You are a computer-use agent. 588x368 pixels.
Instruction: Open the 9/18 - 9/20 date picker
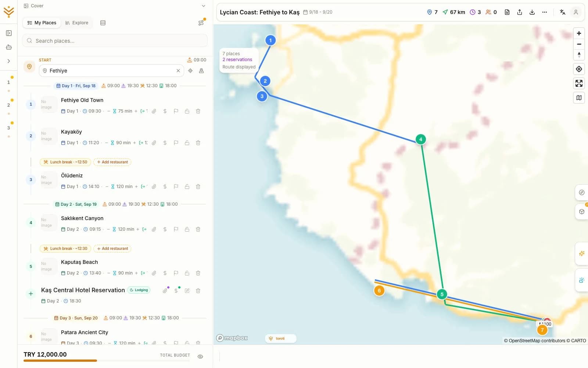click(318, 12)
